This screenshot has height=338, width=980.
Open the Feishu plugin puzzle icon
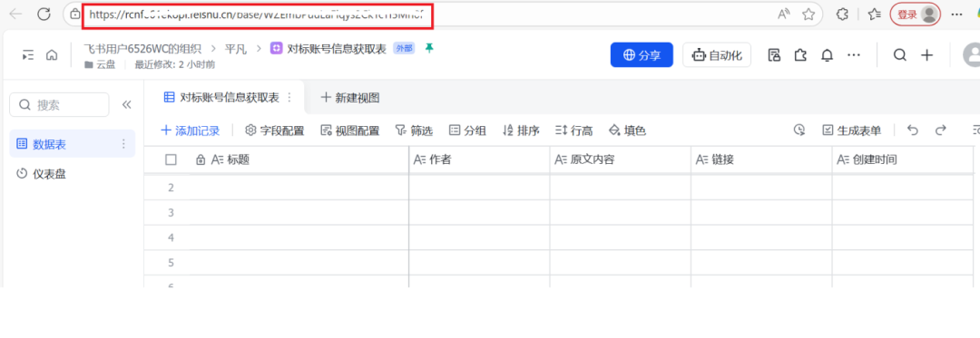(x=800, y=55)
